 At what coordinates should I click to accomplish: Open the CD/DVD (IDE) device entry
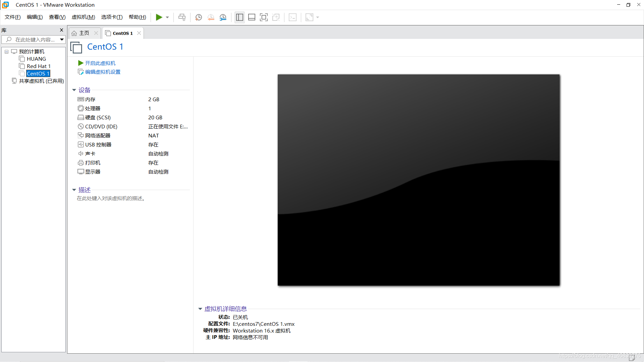[98, 127]
